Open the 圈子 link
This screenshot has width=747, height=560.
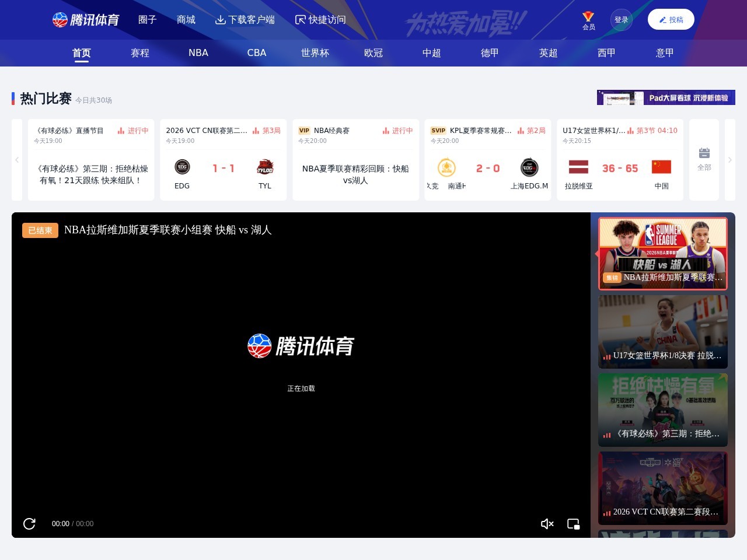(x=148, y=20)
